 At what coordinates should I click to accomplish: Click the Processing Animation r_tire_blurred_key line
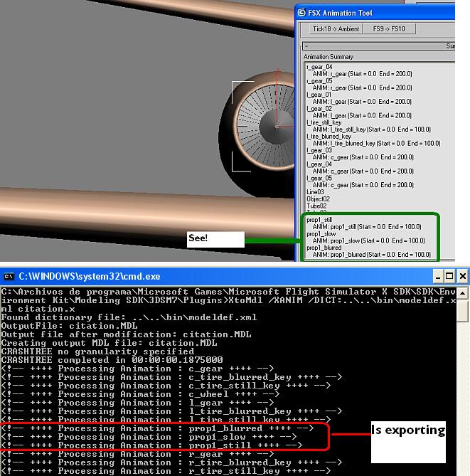coord(171,462)
